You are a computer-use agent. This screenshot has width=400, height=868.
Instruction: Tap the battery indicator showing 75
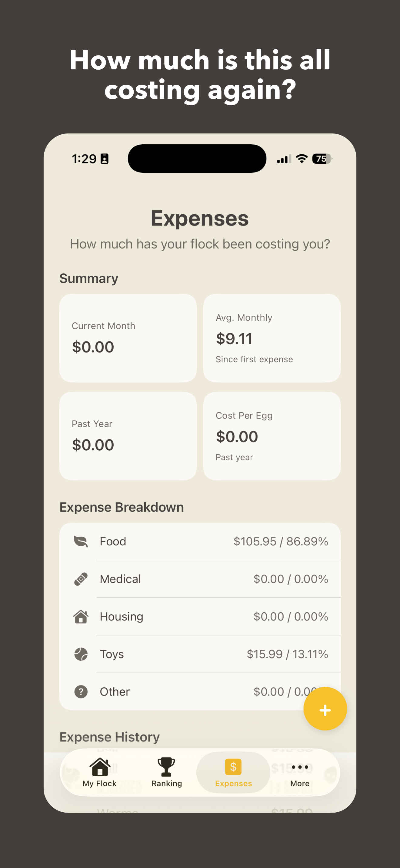pyautogui.click(x=322, y=158)
